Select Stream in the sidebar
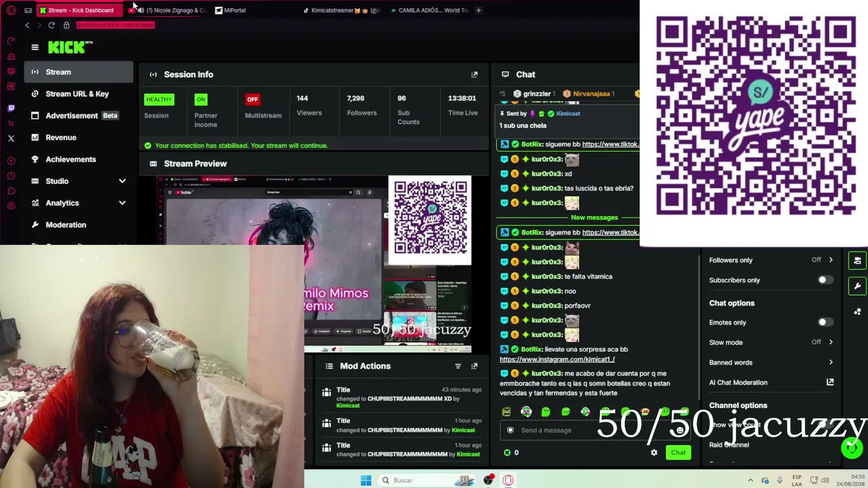The width and height of the screenshot is (868, 488). point(79,72)
